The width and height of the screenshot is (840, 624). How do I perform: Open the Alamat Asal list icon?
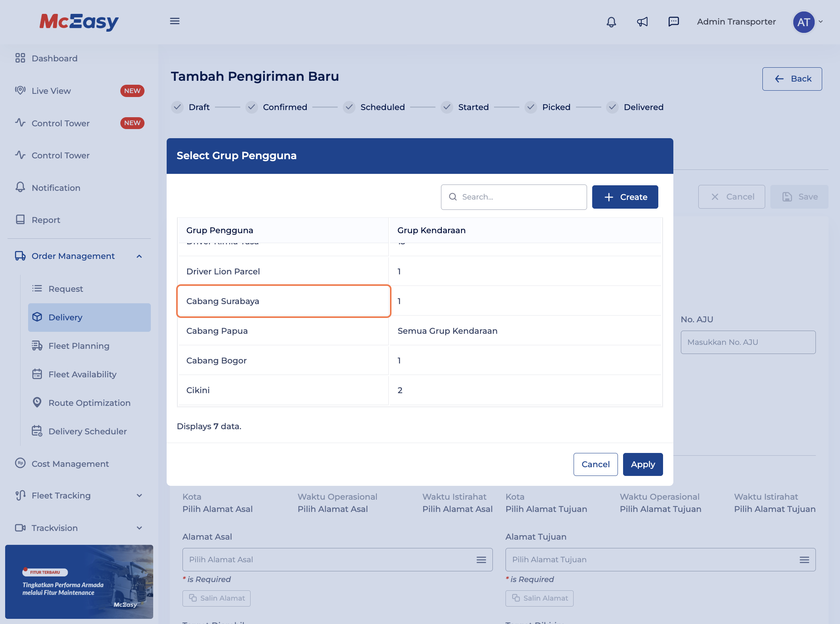click(x=481, y=559)
